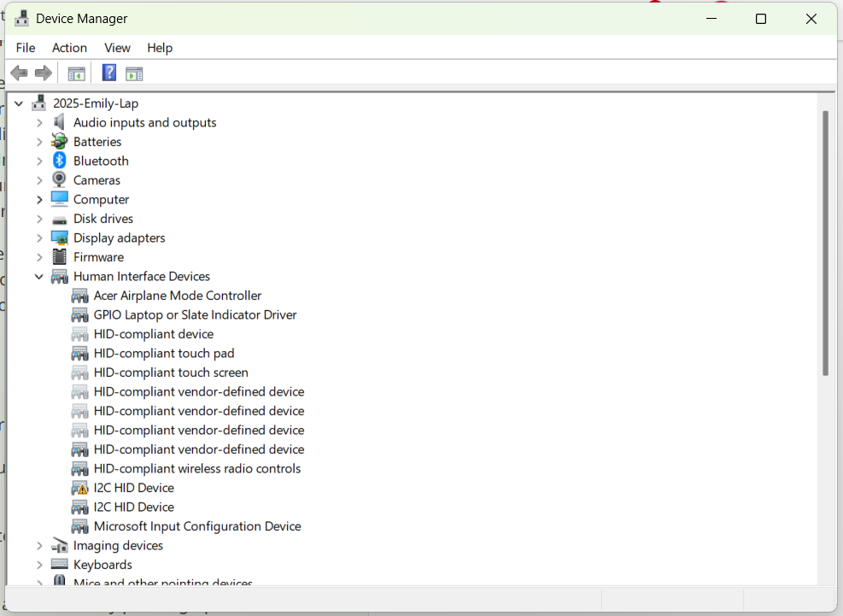
Task: Select Acer Airplane Mode Controller text
Action: click(x=178, y=296)
